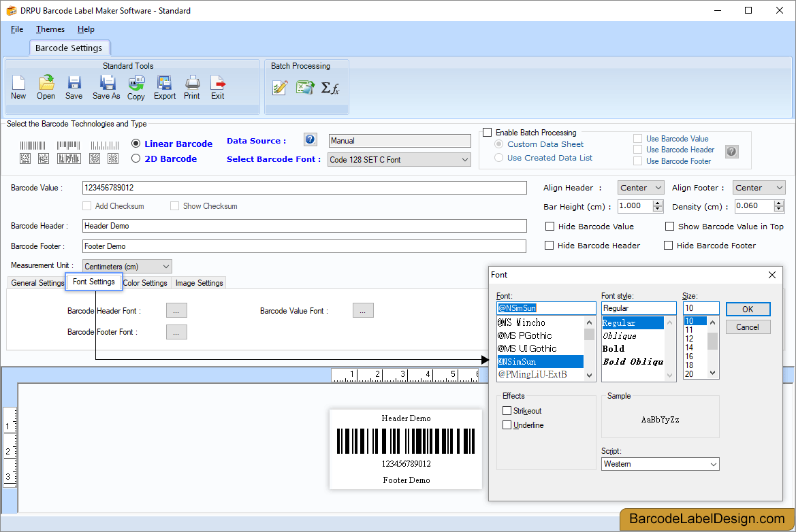The image size is (796, 532).
Task: Click the Size list scroll down arrow
Action: click(713, 373)
